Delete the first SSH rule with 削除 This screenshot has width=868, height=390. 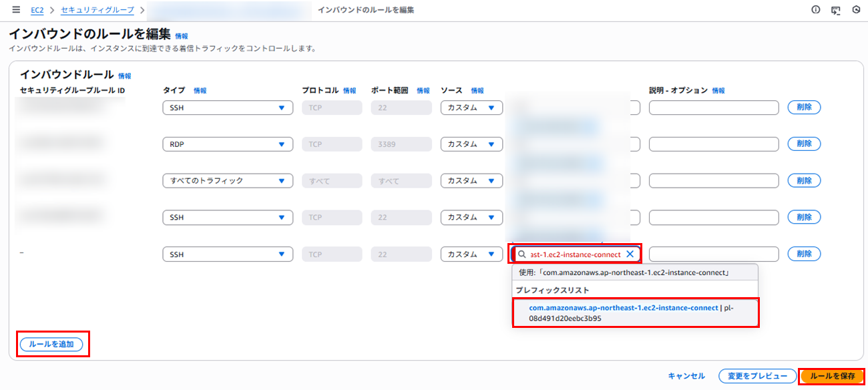(x=804, y=108)
